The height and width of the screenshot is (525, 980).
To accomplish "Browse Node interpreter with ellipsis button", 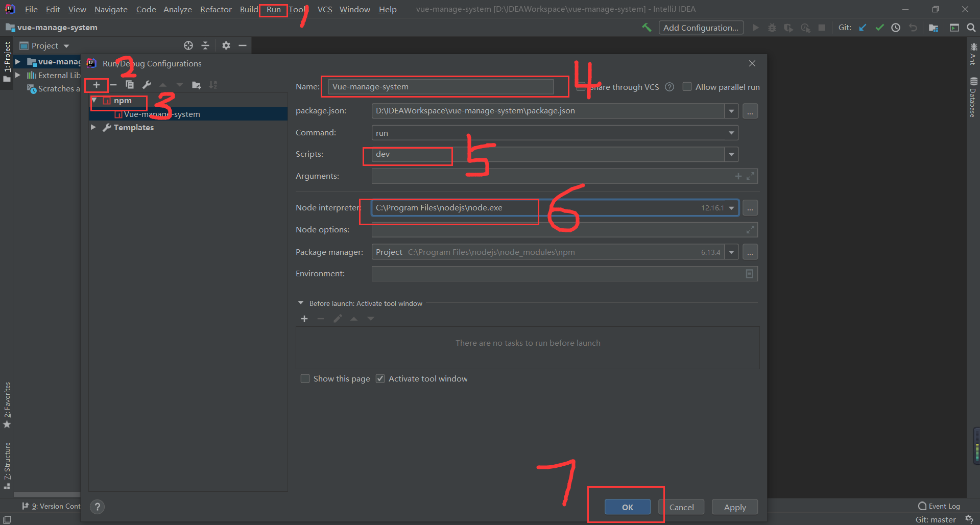I will [x=750, y=208].
